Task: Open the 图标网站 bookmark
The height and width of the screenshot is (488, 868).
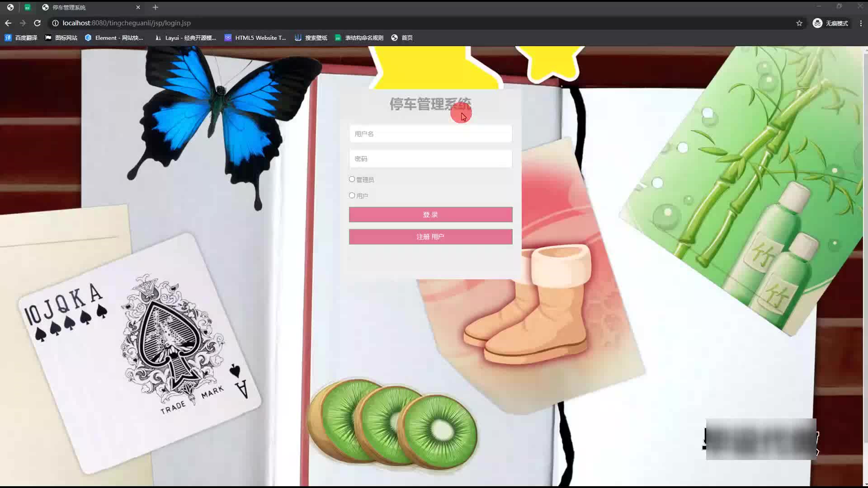Action: pos(61,38)
